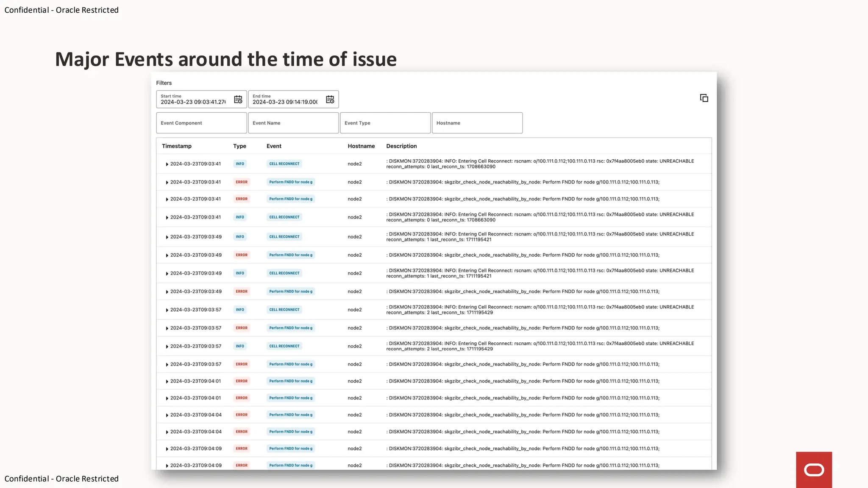Click the INFO badge in the topmost row
868x488 pixels.
pyautogui.click(x=240, y=164)
